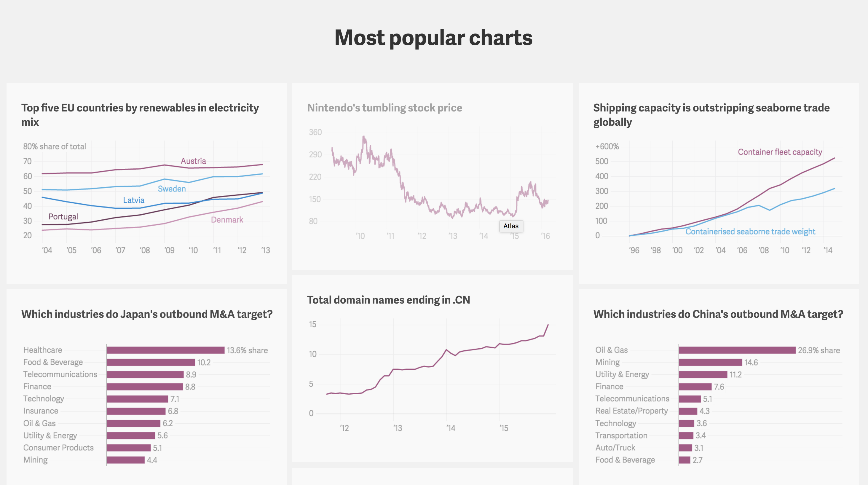This screenshot has height=485, width=868.
Task: Click the 26.9% share Oil & Gas bar
Action: 737,350
